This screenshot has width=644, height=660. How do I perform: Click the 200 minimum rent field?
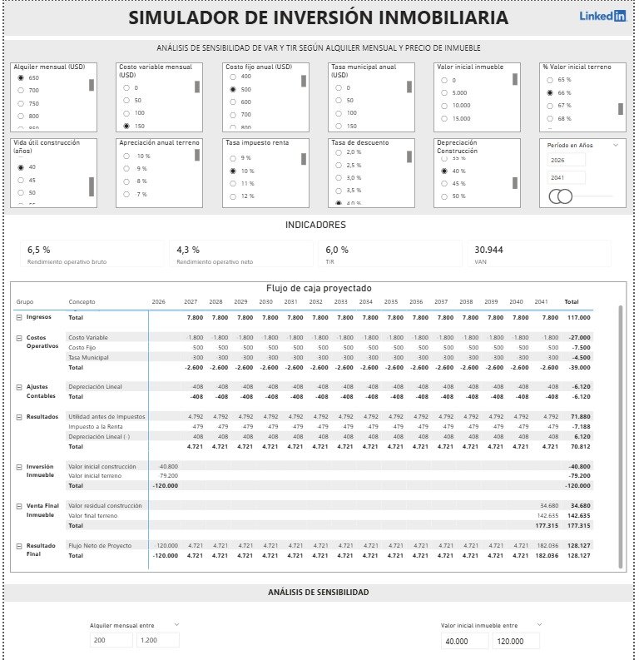(x=111, y=640)
